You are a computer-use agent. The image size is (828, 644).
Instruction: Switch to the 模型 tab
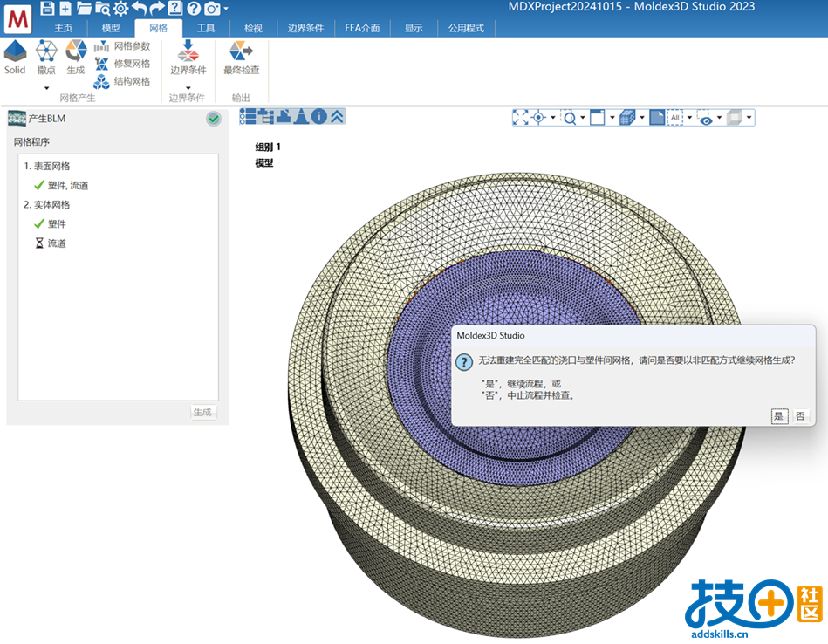point(111,28)
